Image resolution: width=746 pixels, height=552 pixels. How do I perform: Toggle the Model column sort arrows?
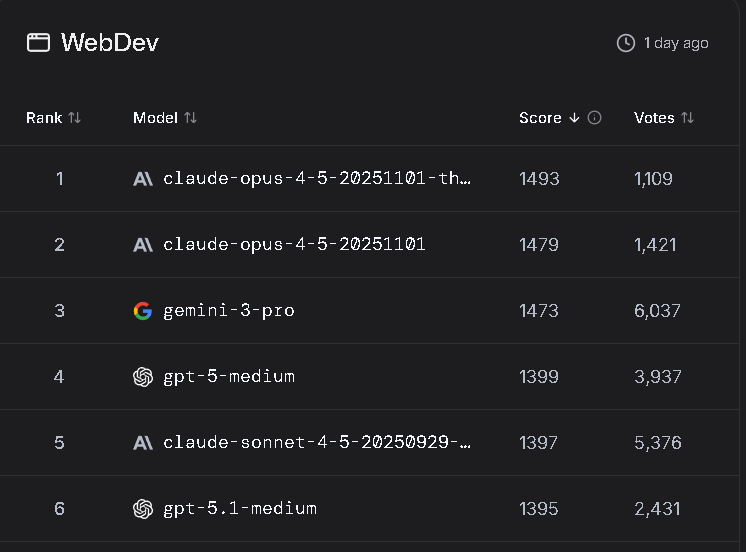pos(190,118)
